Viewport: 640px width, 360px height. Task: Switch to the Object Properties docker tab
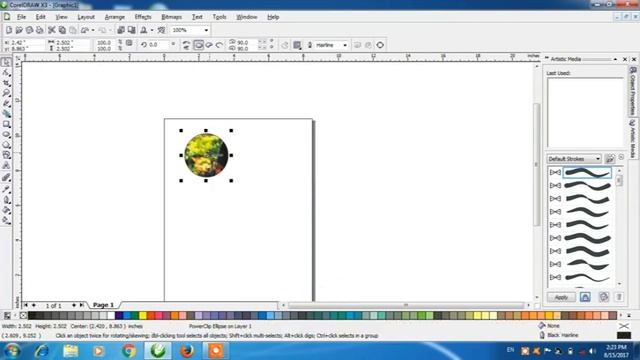632,91
